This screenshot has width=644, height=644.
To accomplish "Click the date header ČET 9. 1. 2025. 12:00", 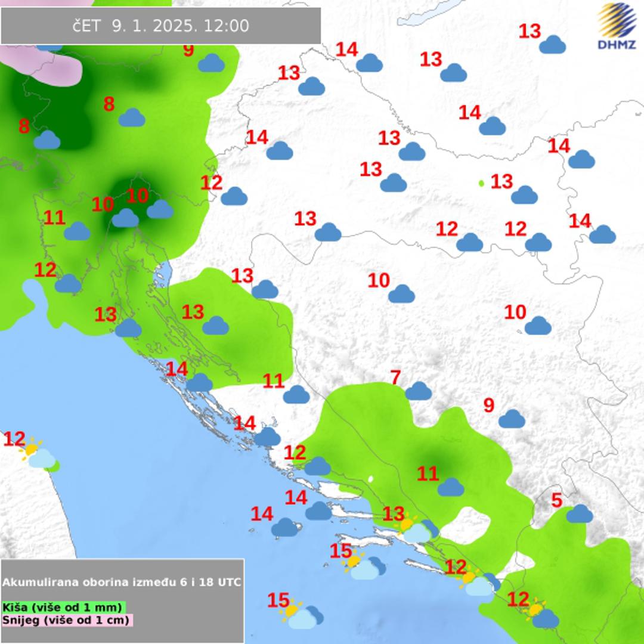I will (x=160, y=26).
